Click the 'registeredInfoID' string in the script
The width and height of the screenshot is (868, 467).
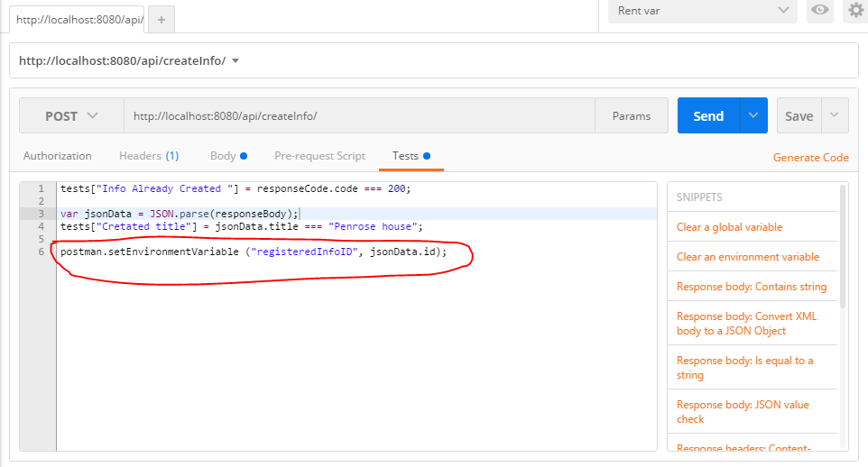pos(304,252)
